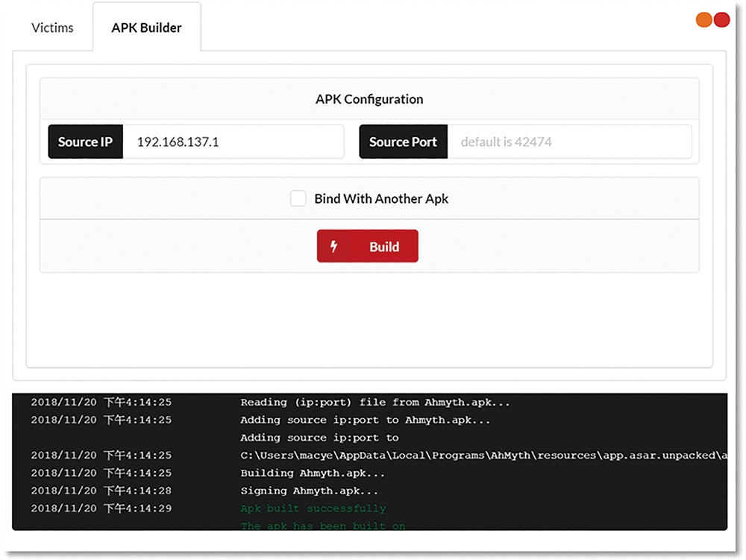Image resolution: width=746 pixels, height=560 pixels.
Task: Click the 4:14:29 log timestamp
Action: click(101, 509)
